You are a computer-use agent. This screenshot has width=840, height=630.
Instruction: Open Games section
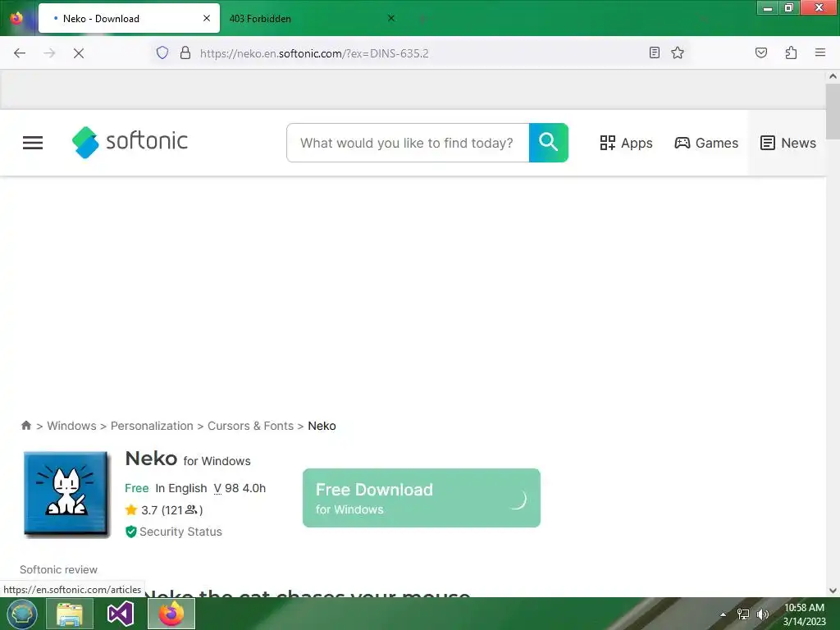coord(706,143)
